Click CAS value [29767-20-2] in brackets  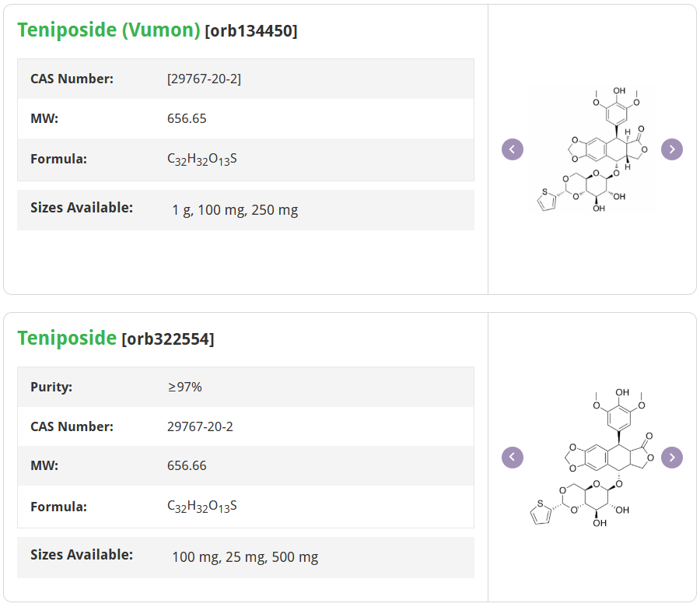pyautogui.click(x=204, y=79)
